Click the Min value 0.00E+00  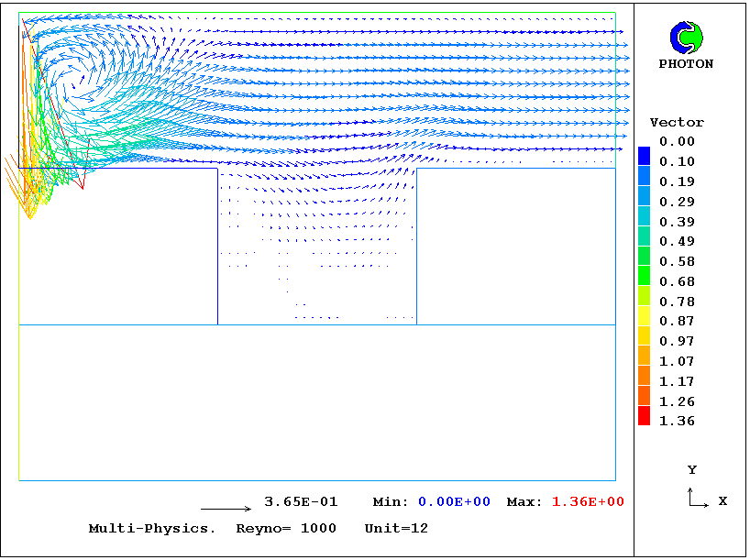click(454, 502)
